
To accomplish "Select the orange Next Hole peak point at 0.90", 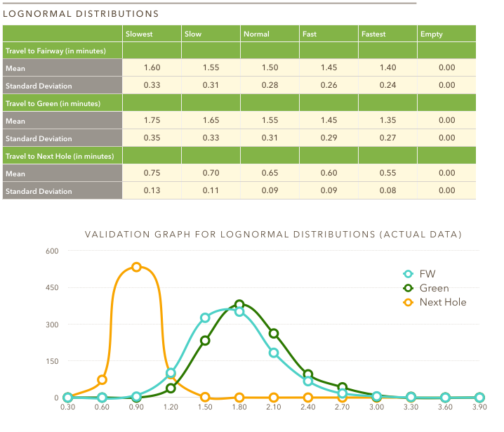I will (x=136, y=267).
